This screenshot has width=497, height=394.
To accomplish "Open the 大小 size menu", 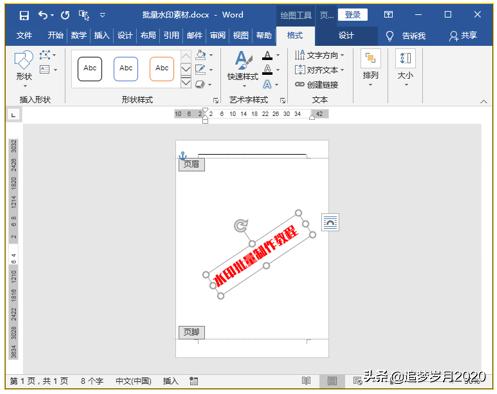I will (405, 68).
